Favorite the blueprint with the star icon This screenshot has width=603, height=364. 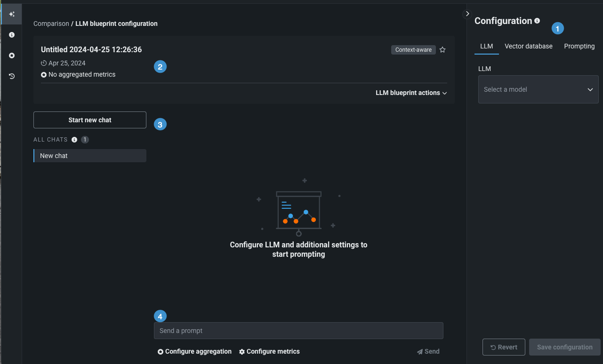[442, 50]
